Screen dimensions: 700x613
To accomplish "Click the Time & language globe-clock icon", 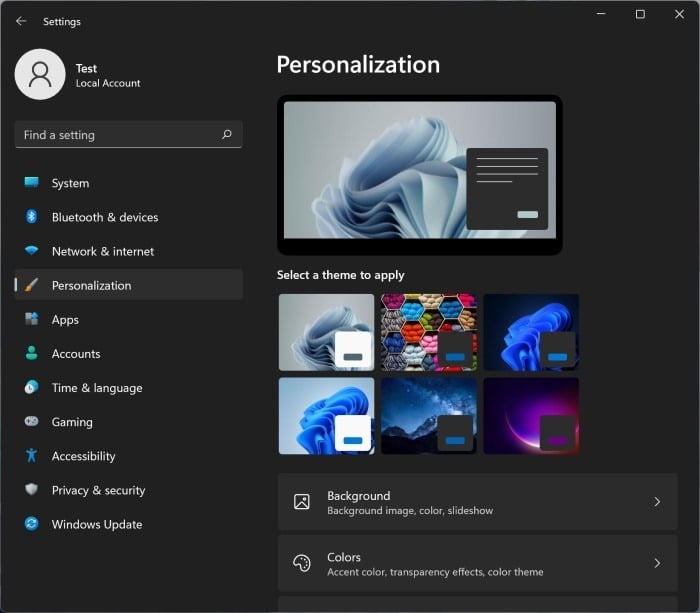I will [31, 387].
